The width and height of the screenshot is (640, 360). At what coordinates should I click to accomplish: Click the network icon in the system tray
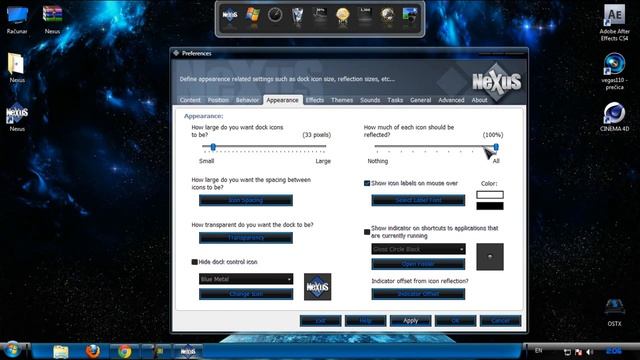tap(567, 352)
